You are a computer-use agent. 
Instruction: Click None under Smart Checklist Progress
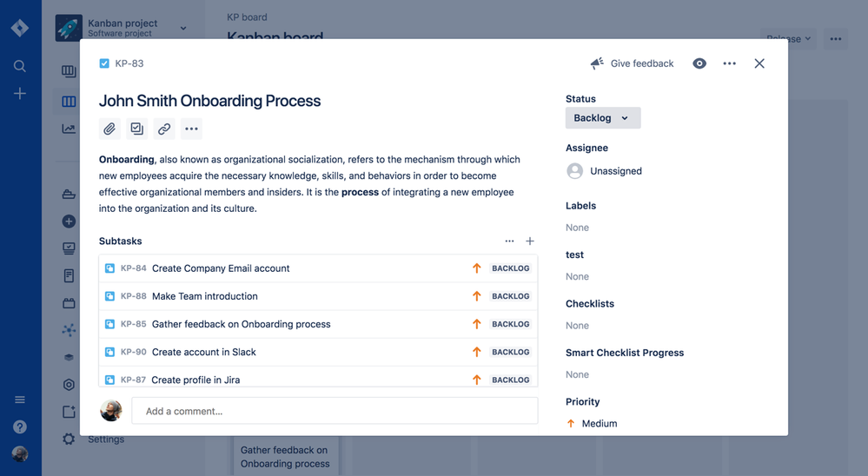tap(577, 374)
